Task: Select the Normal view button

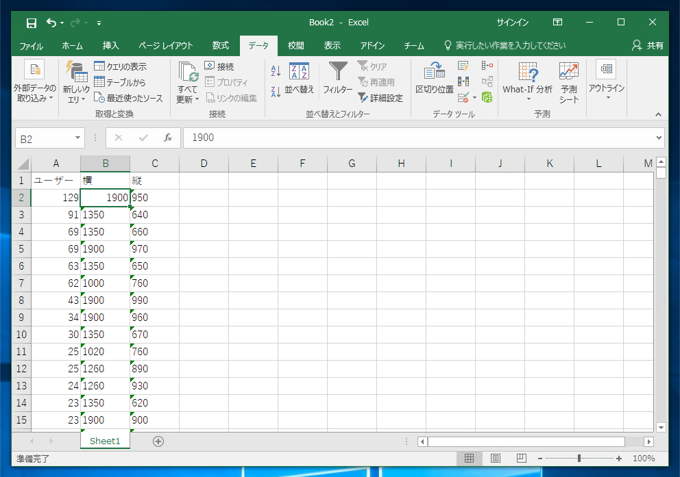Action: pos(468,459)
